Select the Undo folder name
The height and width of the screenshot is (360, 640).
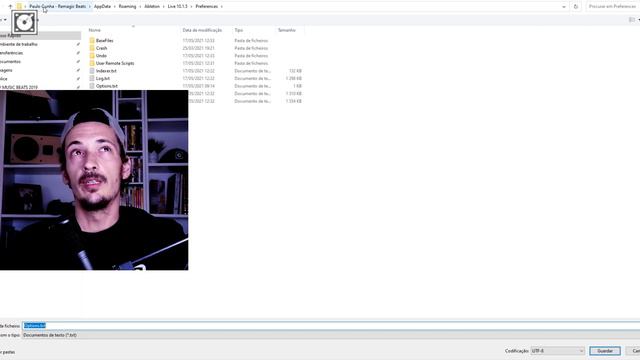coord(101,56)
